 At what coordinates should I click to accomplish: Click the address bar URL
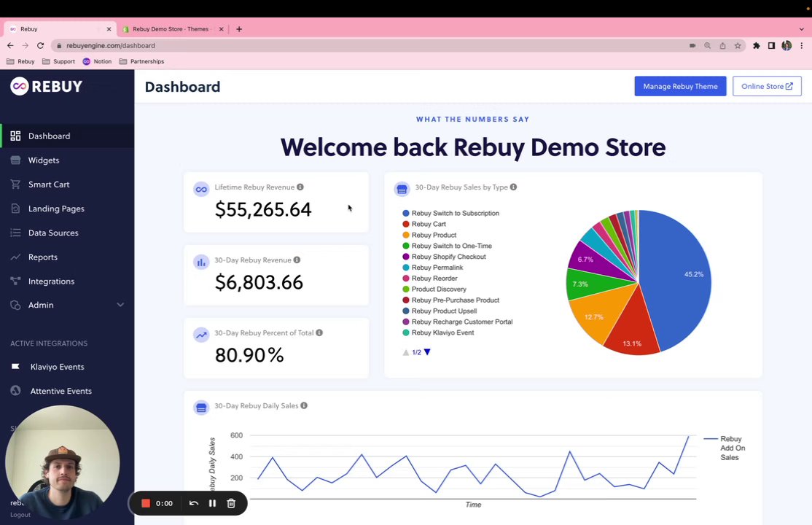[x=111, y=46]
